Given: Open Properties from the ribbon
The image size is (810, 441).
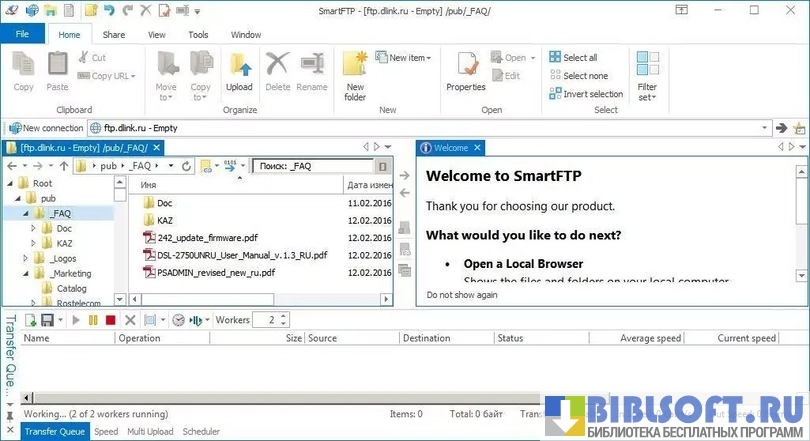Looking at the screenshot, I should pos(465,71).
